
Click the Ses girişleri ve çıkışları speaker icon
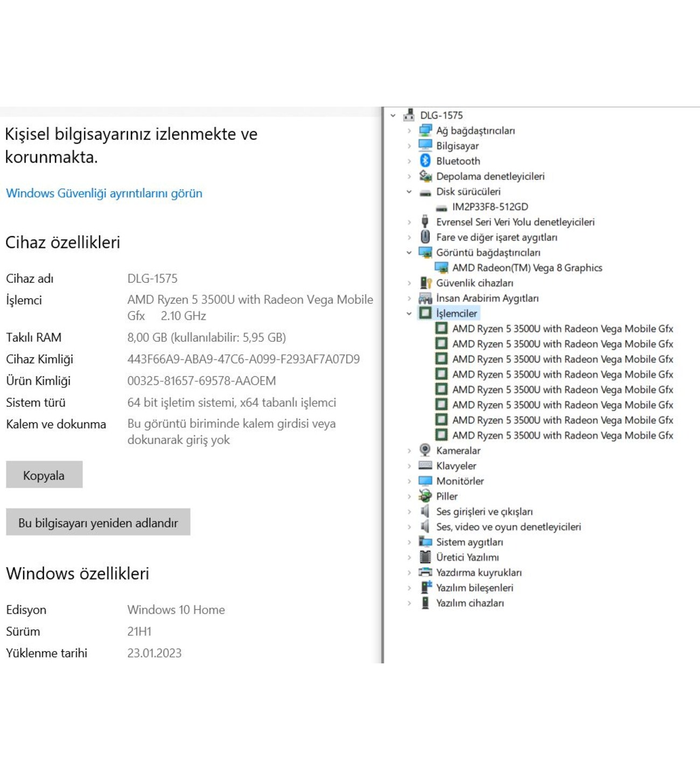pos(425,511)
